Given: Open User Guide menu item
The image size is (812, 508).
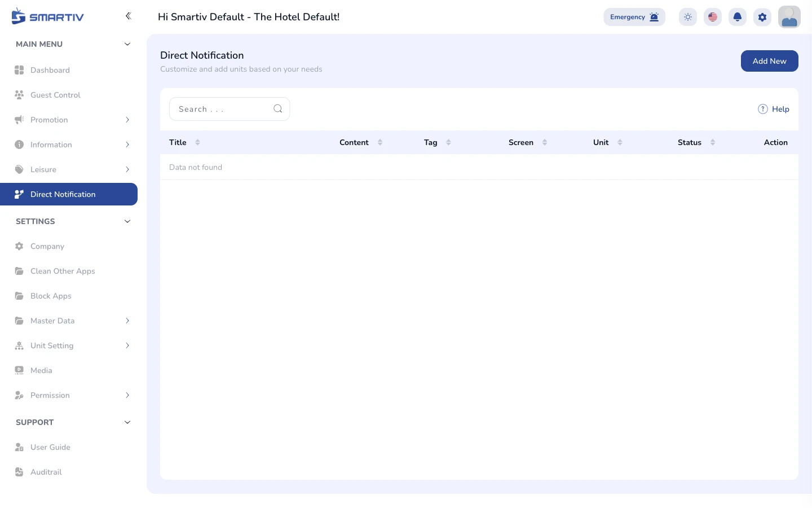Looking at the screenshot, I should (69, 447).
